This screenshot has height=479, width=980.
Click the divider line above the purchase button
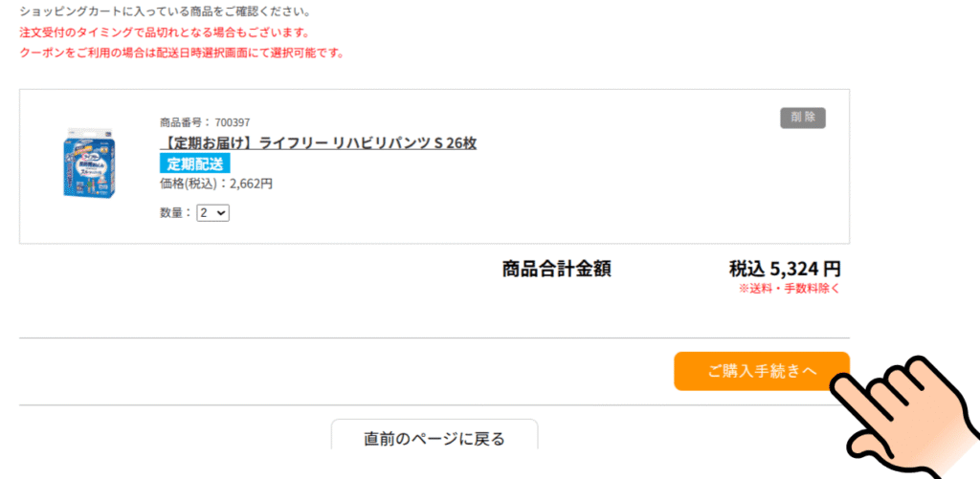434,338
